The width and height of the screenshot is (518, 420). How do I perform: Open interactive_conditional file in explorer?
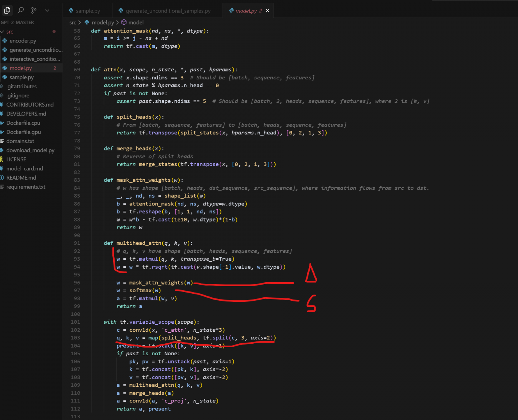[x=35, y=59]
